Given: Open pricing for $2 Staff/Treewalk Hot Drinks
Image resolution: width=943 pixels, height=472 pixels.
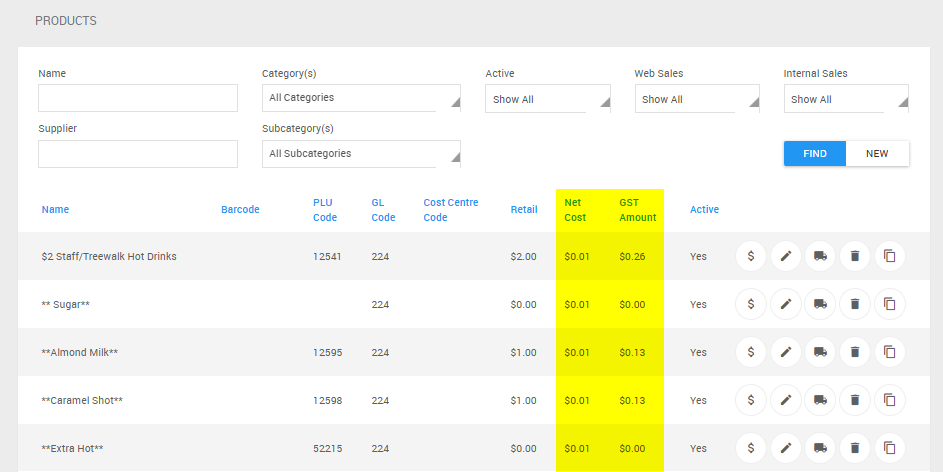Looking at the screenshot, I should click(x=751, y=256).
